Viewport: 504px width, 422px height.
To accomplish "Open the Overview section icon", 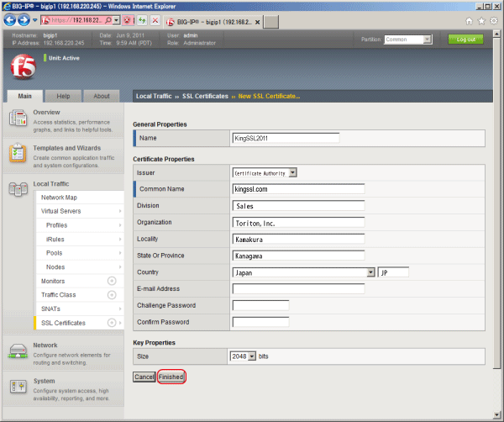I will [x=18, y=118].
